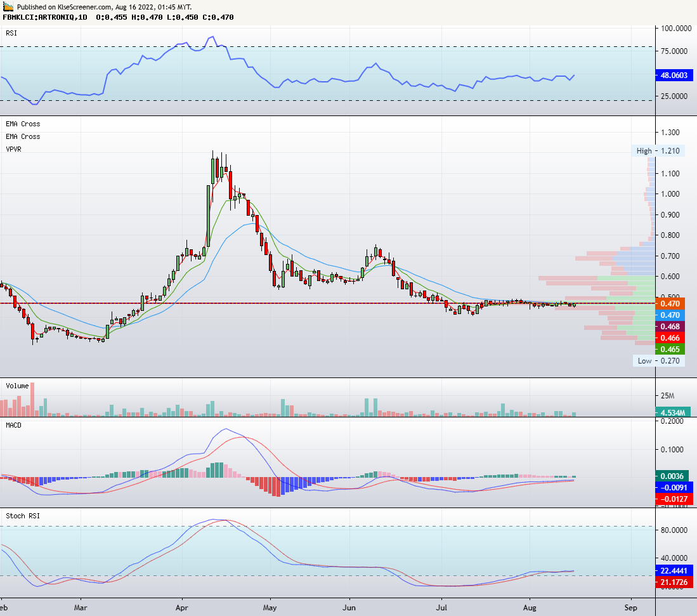Image resolution: width=697 pixels, height=616 pixels.
Task: Toggle the VPVR indicator visibility
Action: tap(12, 149)
